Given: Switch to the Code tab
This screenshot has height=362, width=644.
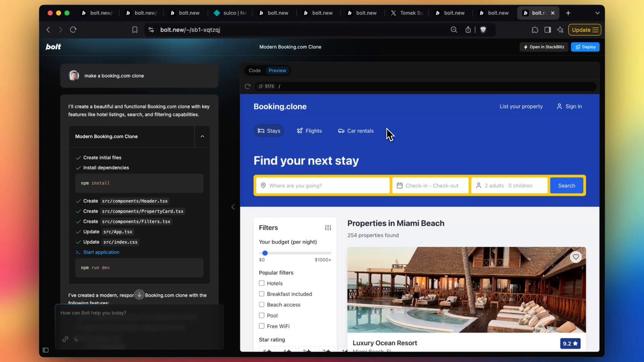Looking at the screenshot, I should pos(255,70).
